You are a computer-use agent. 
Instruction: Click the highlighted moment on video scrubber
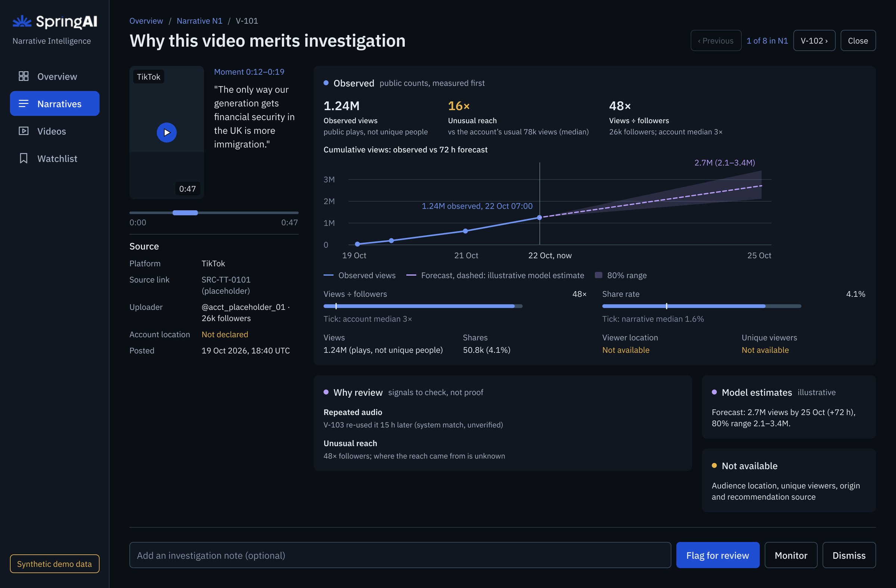coord(185,213)
